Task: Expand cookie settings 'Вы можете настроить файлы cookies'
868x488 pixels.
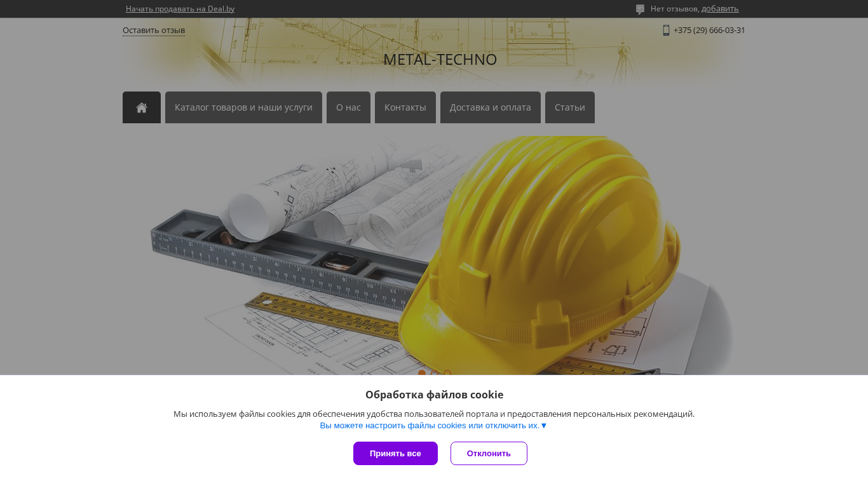Action: (433, 426)
